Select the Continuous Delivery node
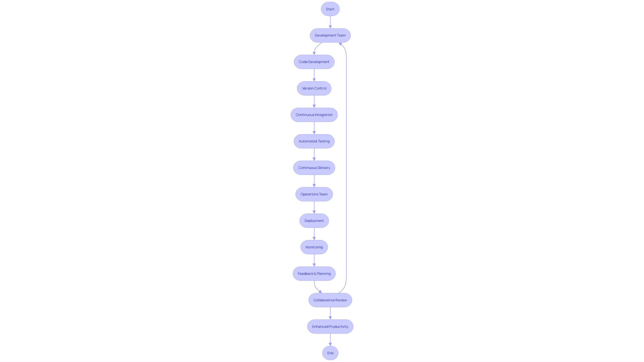 (314, 168)
